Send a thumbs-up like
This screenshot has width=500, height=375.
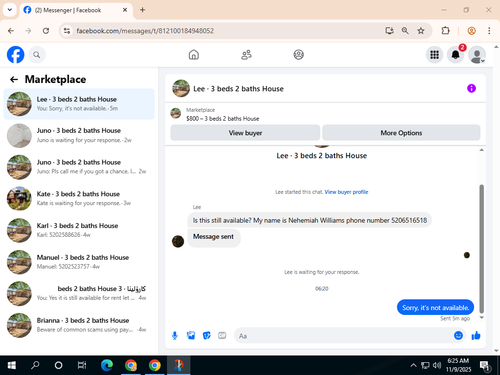coord(476,335)
